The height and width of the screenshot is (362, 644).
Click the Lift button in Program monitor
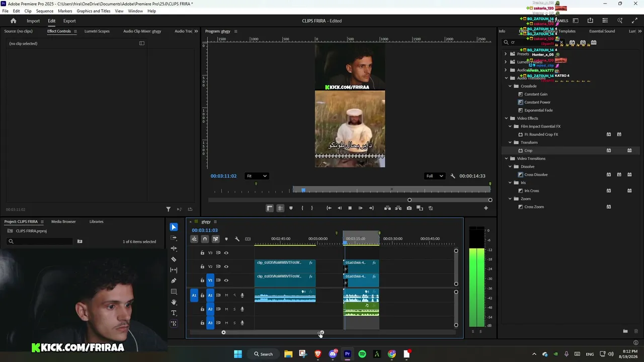click(387, 208)
